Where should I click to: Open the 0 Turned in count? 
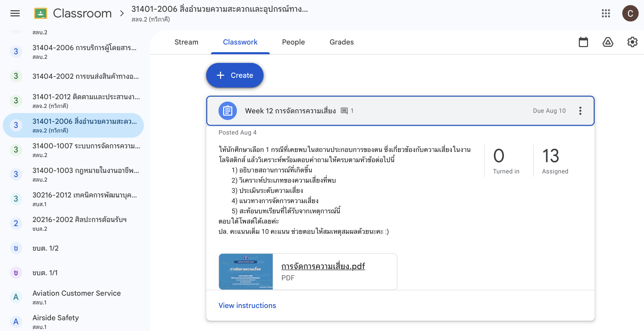506,161
